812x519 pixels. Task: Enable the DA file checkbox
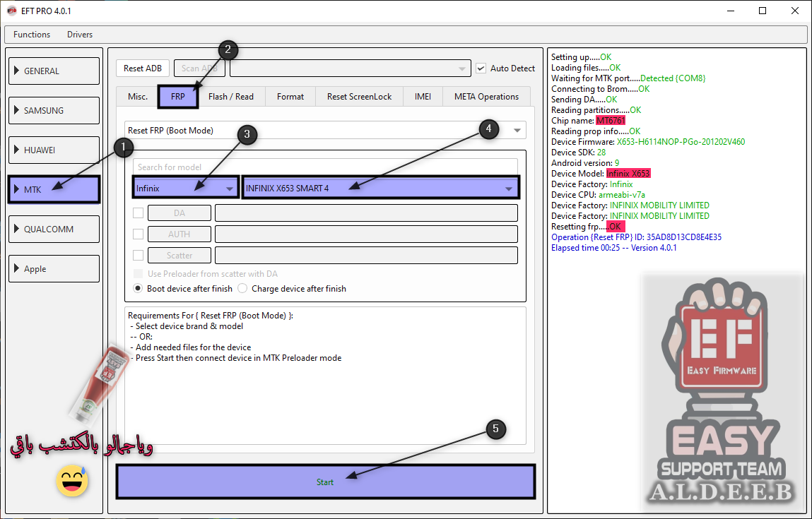pyautogui.click(x=139, y=213)
